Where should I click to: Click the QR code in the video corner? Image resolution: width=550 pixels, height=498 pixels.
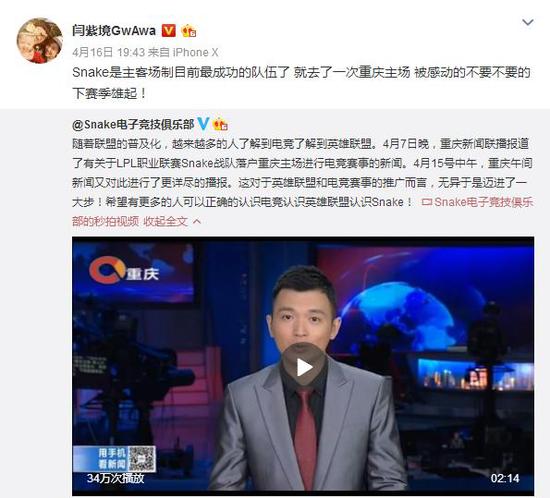[x=142, y=459]
